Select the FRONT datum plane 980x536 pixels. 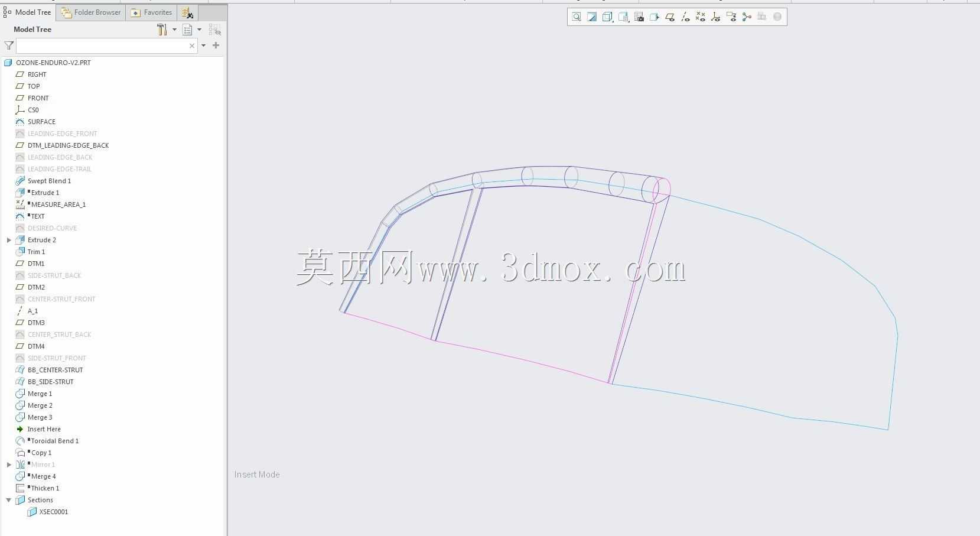(x=38, y=98)
